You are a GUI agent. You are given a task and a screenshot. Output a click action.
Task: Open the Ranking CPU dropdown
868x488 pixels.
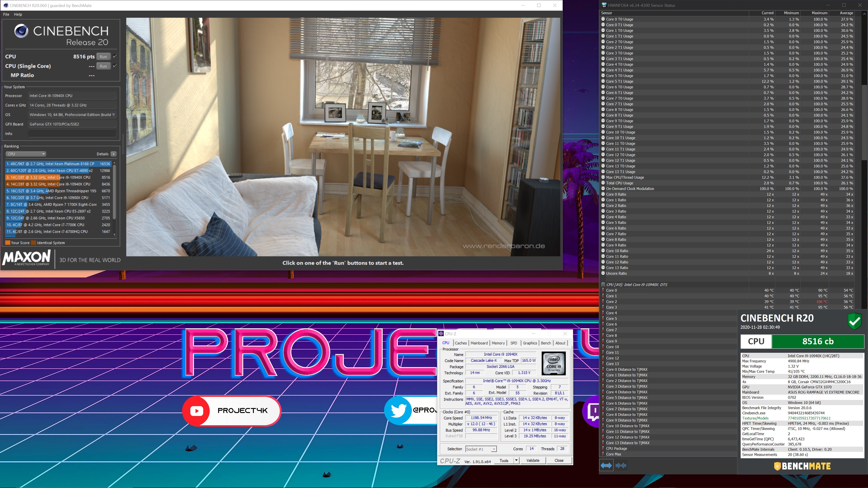26,154
